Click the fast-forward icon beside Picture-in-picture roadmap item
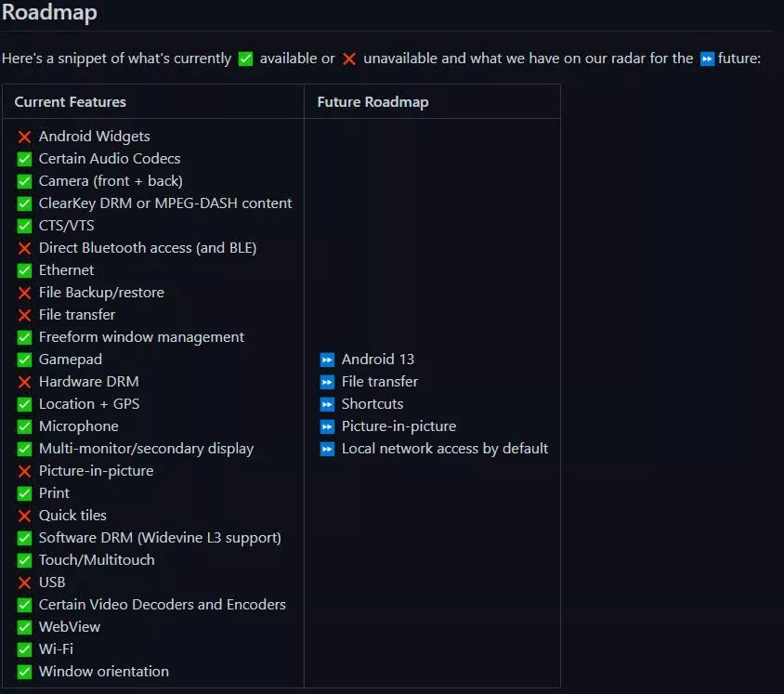 tap(327, 426)
